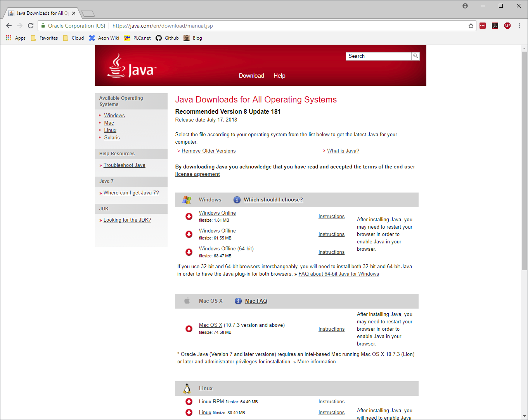Open the Chrome profile avatar icon

pyautogui.click(x=465, y=6)
